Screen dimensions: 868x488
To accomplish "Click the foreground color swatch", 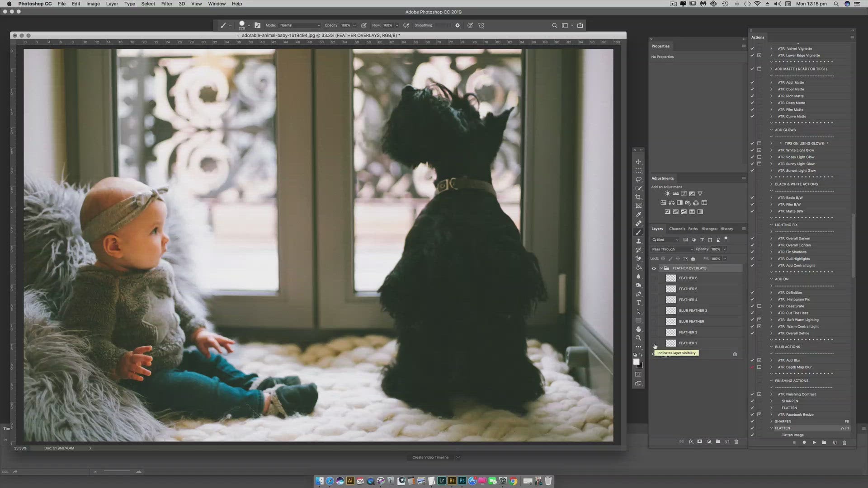I will pyautogui.click(x=636, y=361).
